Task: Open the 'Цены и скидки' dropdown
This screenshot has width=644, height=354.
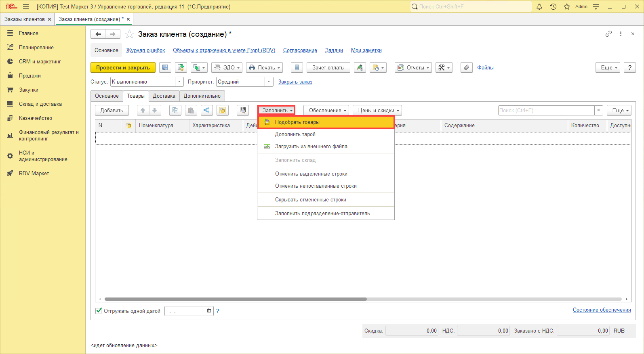Action: [x=379, y=111]
